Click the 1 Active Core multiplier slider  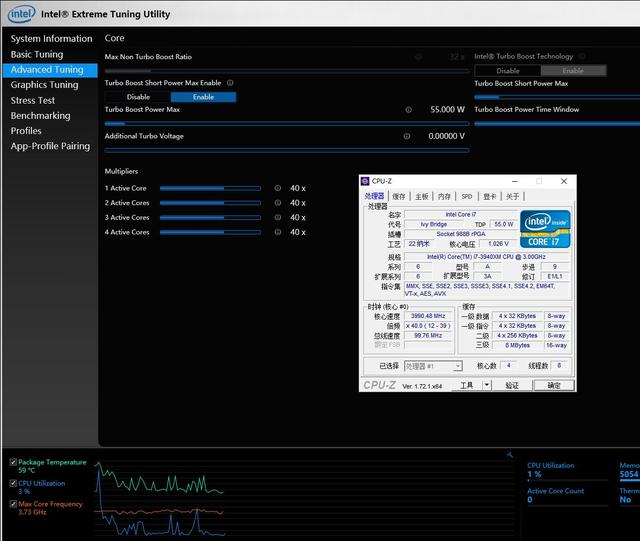(210, 188)
